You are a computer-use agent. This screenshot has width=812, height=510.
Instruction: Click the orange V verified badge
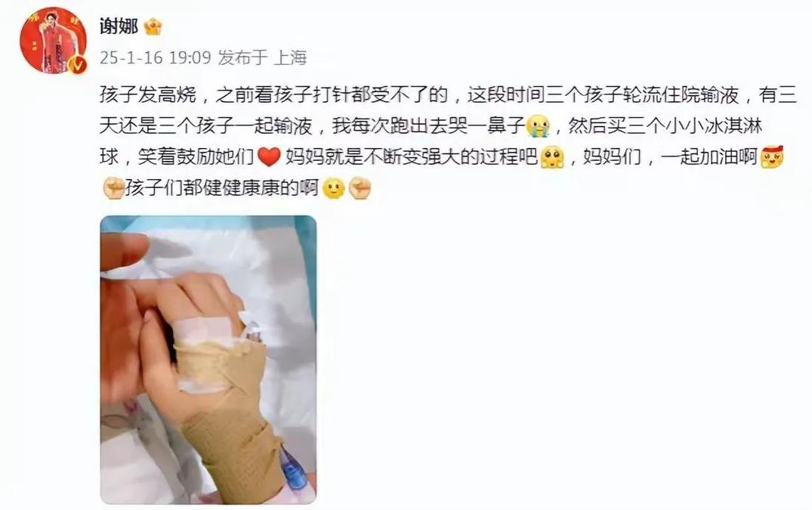(x=78, y=65)
